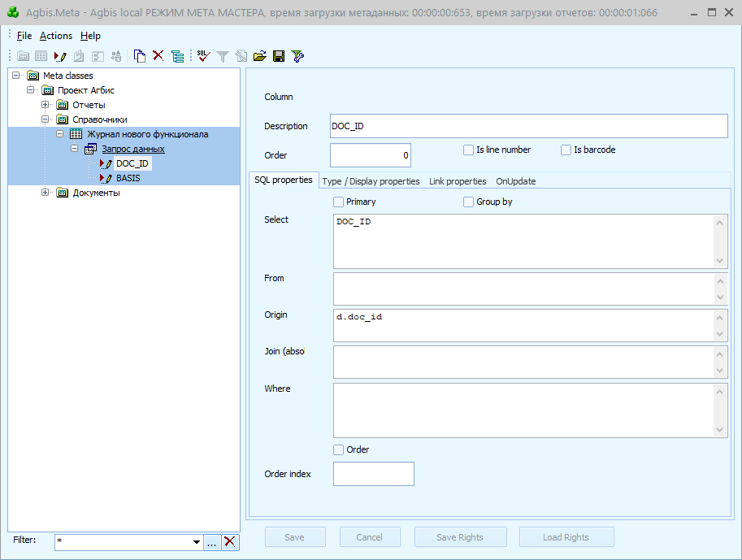Click the floppy disk save toolbar icon
Image resolution: width=742 pixels, height=560 pixels.
[x=279, y=56]
